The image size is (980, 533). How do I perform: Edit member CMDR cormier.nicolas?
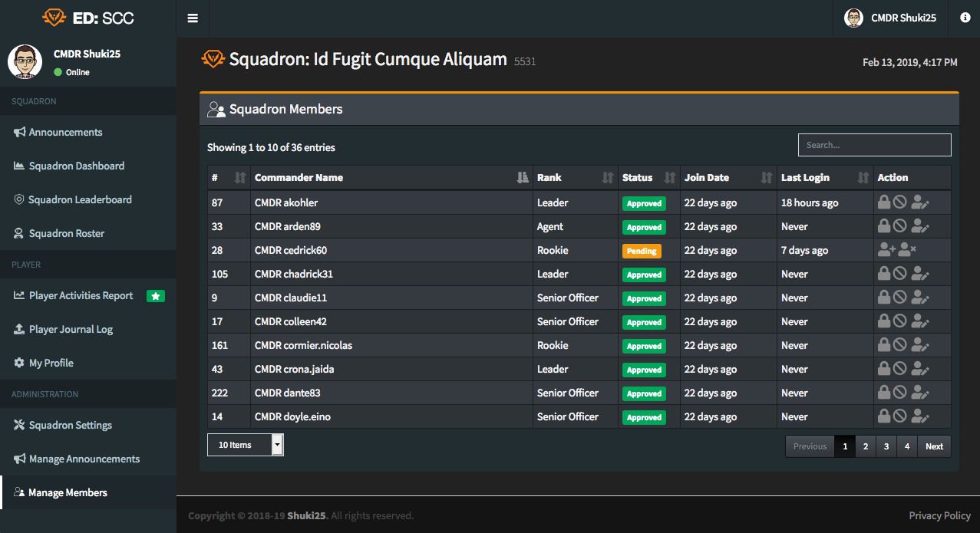pyautogui.click(x=919, y=345)
